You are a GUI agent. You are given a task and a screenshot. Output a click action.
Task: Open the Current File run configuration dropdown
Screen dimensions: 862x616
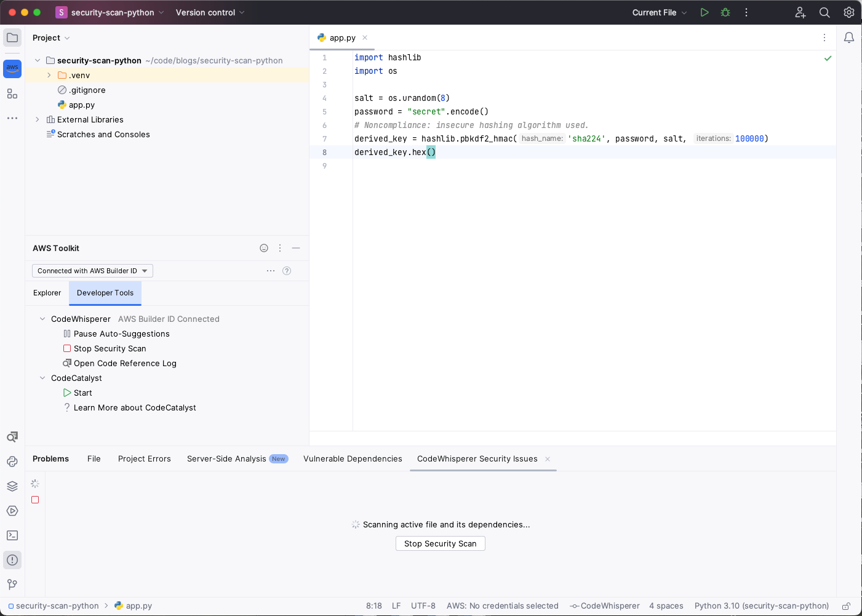point(659,12)
